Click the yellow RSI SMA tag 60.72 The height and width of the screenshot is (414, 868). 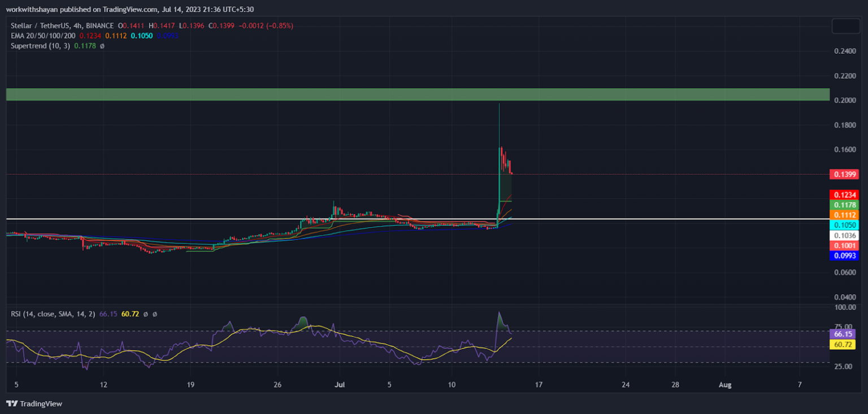point(843,344)
